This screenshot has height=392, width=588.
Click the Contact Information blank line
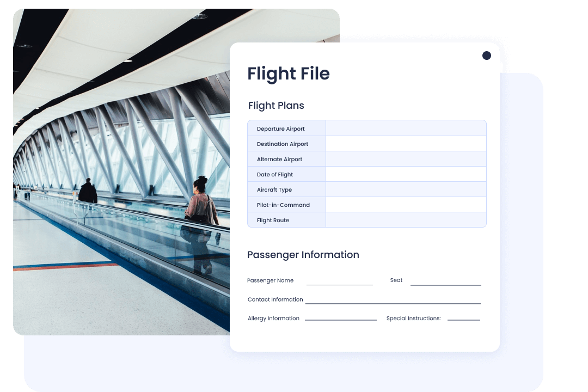[x=393, y=302]
